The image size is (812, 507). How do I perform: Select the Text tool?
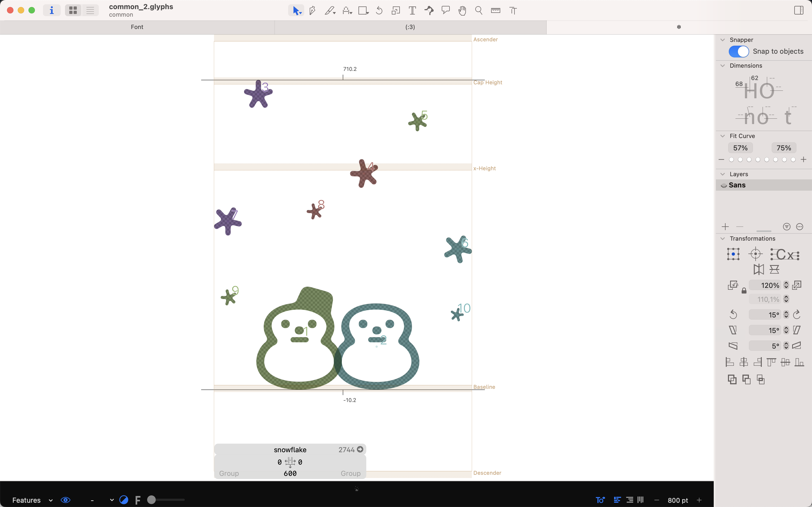pyautogui.click(x=412, y=11)
